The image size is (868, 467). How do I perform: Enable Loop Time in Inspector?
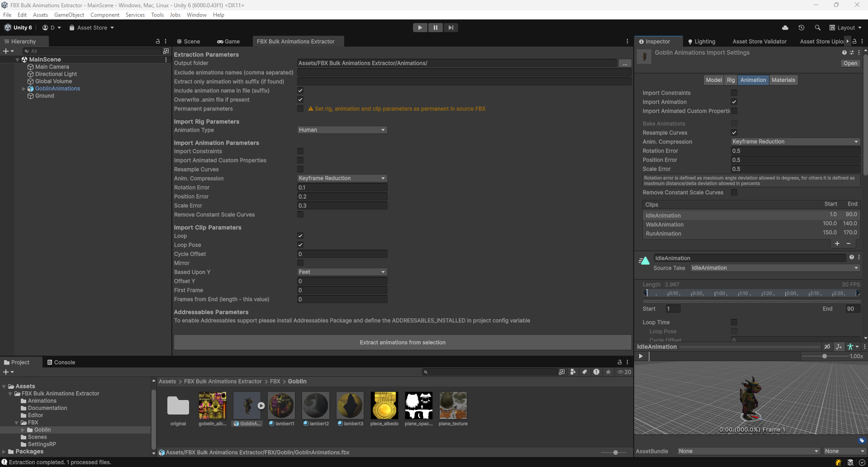[x=734, y=322]
